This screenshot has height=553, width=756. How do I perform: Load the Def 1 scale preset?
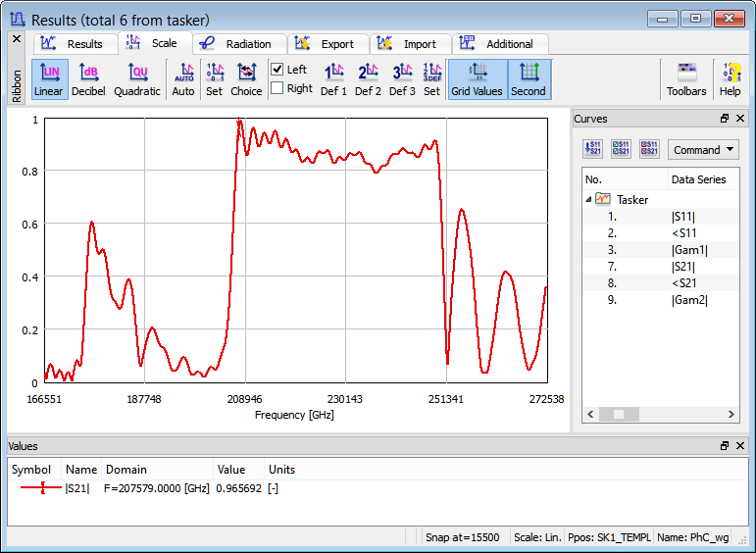(x=333, y=79)
